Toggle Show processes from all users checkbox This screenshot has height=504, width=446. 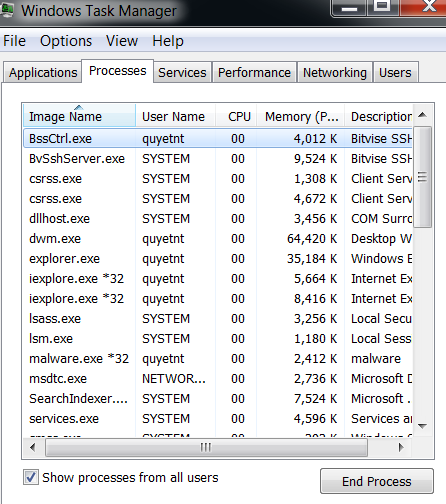(x=31, y=477)
